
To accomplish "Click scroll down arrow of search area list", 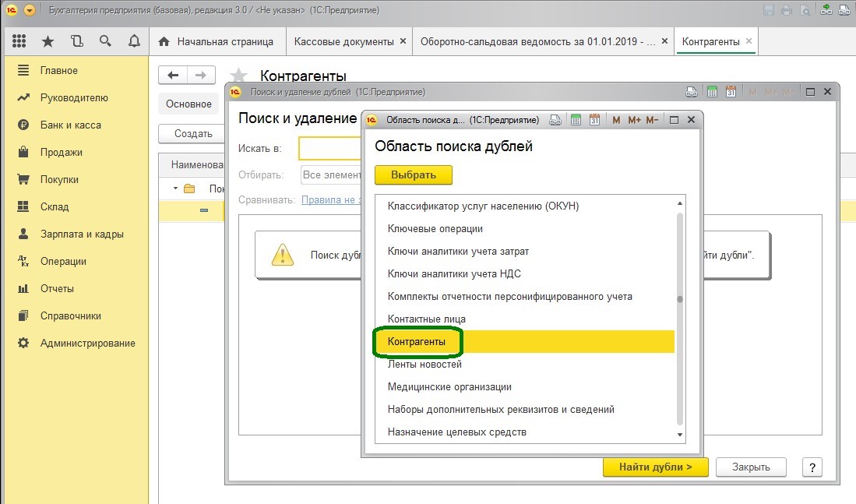I will (x=680, y=435).
